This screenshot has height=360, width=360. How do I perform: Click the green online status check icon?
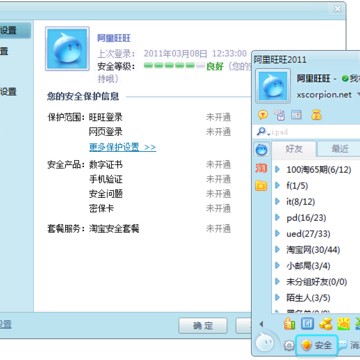coord(345,79)
